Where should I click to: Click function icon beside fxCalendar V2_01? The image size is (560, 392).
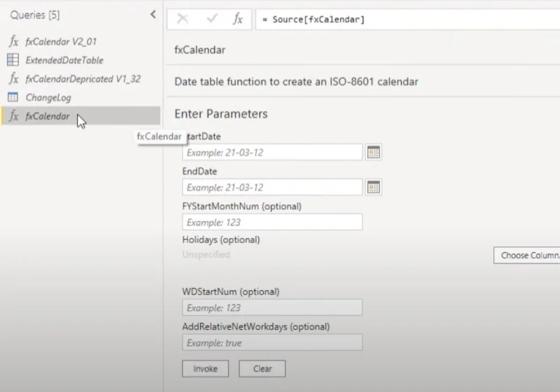tap(13, 41)
